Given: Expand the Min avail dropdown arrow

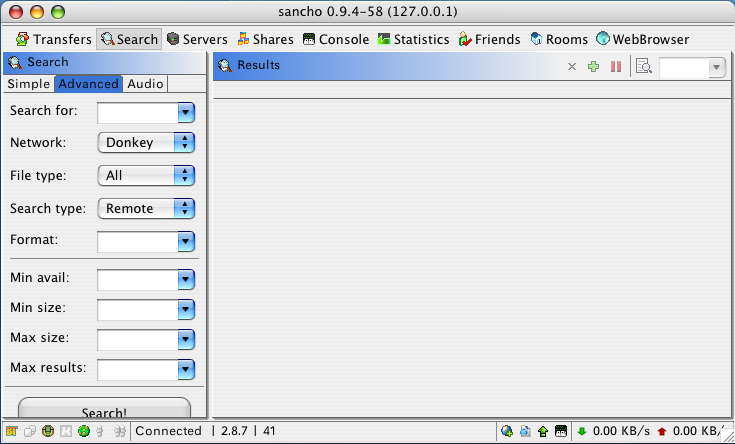Looking at the screenshot, I should [186, 279].
